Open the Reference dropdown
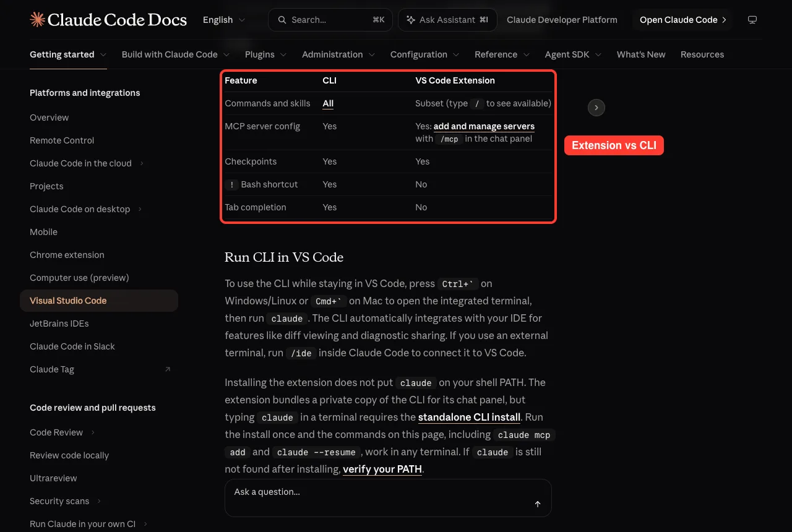 pyautogui.click(x=502, y=54)
